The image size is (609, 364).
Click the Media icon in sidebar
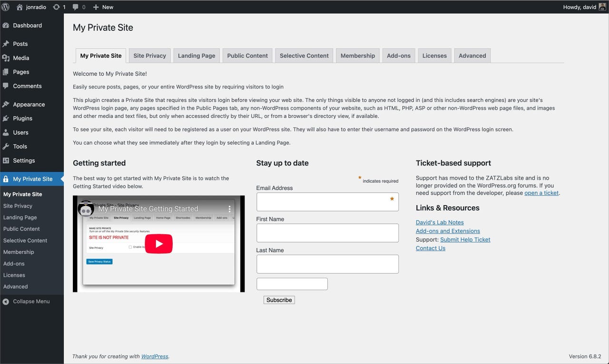click(6, 58)
